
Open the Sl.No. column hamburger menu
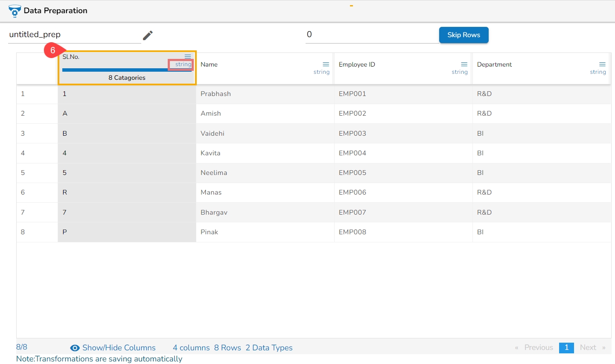188,56
